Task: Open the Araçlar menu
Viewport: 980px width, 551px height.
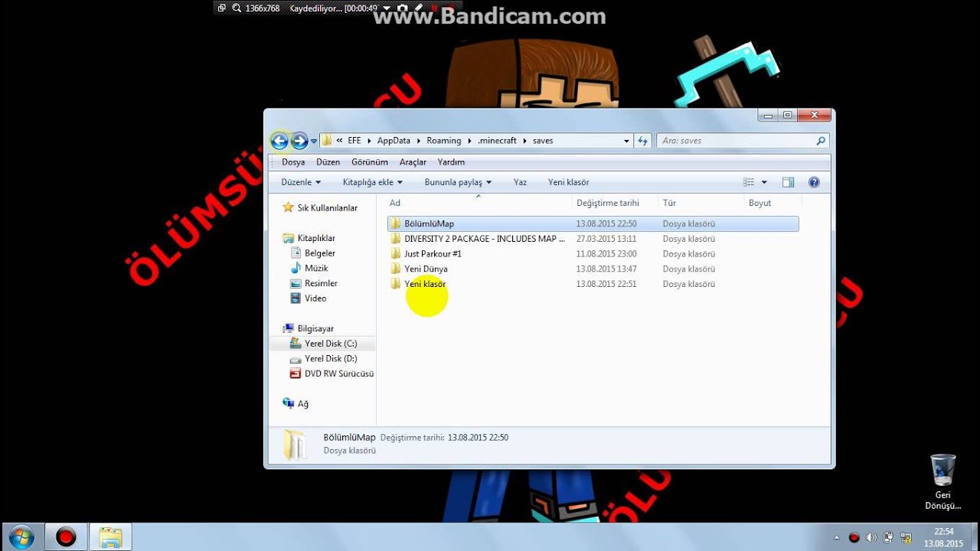Action: 413,162
